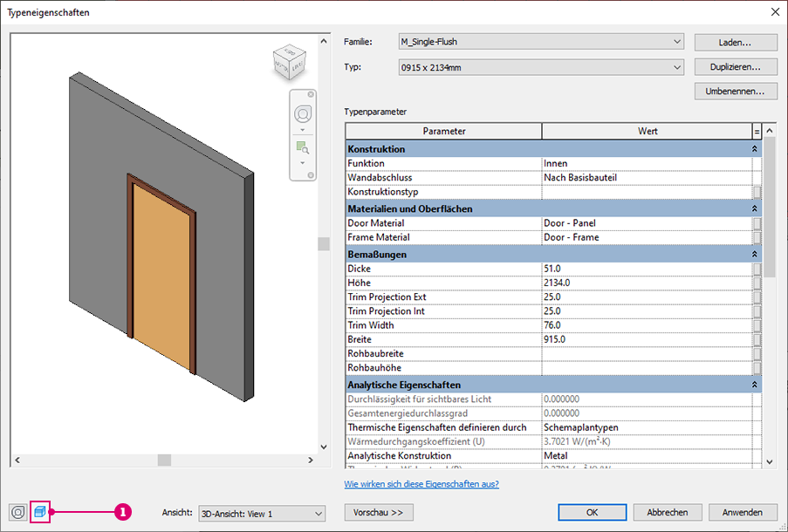Click the Laden... button
788x532 pixels.
tap(736, 43)
